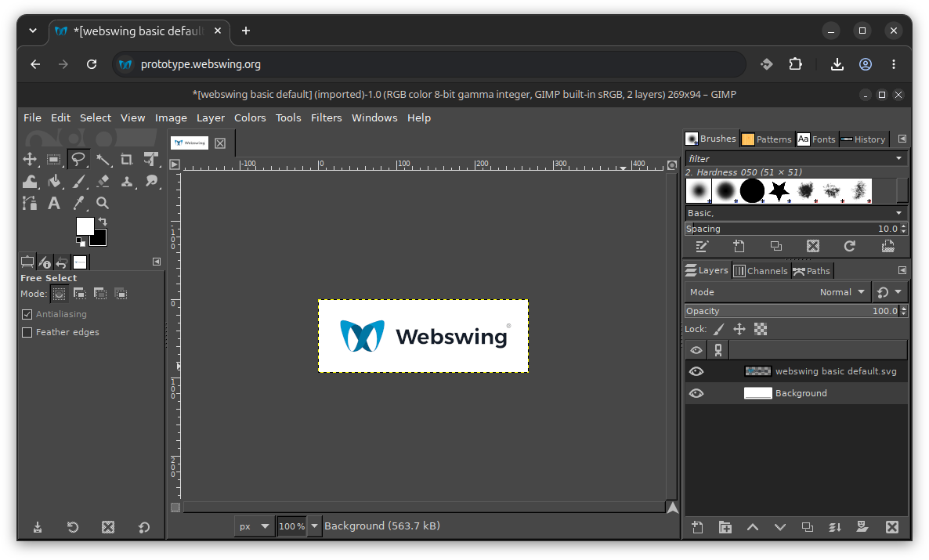The height and width of the screenshot is (560, 929).
Task: Select the Warp Transform tool
Action: point(30,182)
